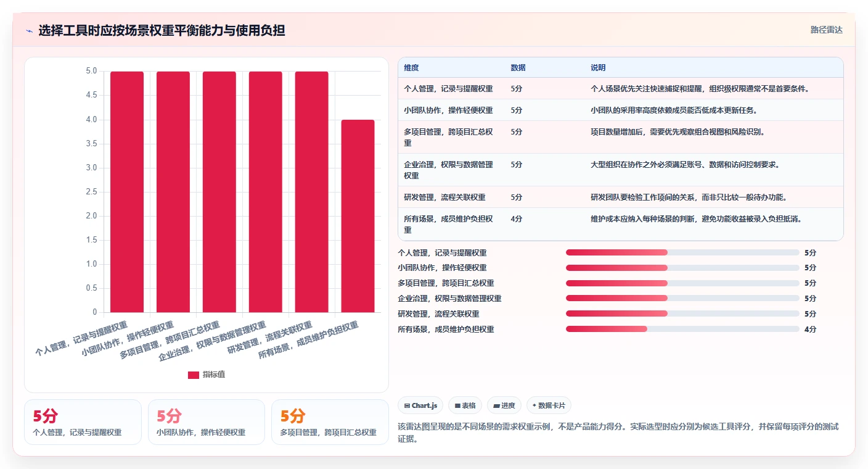This screenshot has height=469, width=868.
Task: Click the 进度 tag chip
Action: point(504,405)
